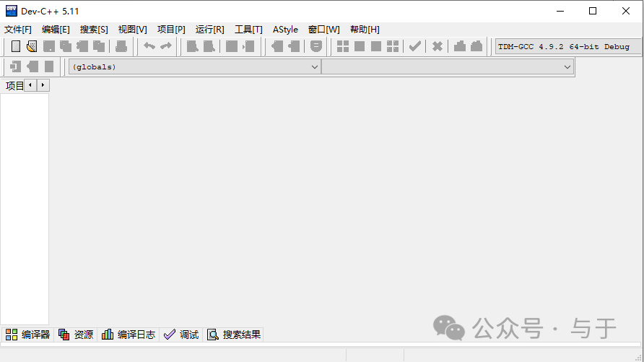Click the Open file icon

coord(32,46)
